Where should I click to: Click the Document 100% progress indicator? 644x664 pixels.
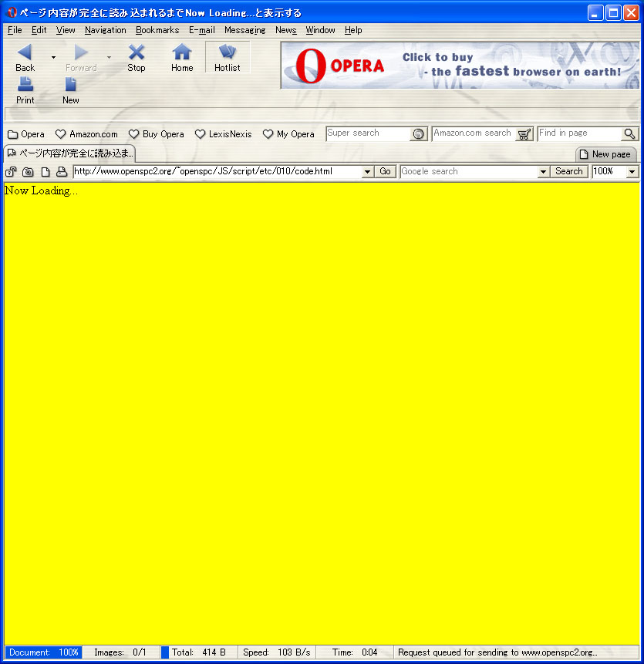click(44, 652)
